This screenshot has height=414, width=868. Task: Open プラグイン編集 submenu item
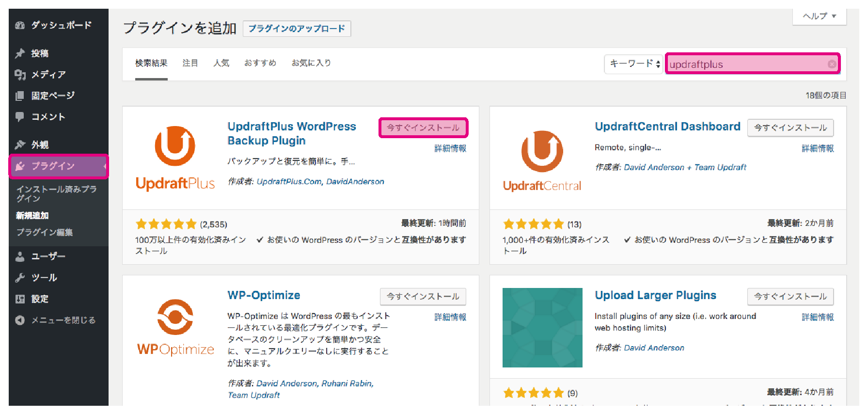pyautogui.click(x=45, y=232)
